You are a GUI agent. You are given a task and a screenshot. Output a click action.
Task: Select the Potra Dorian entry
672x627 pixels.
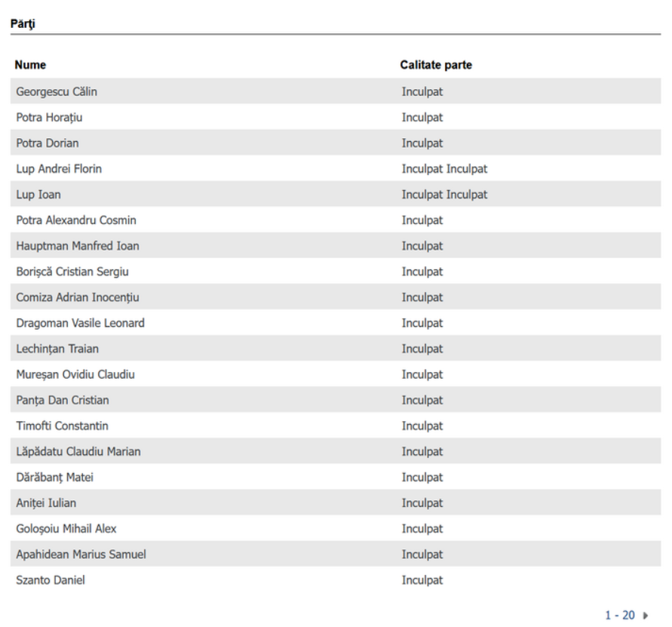48,143
